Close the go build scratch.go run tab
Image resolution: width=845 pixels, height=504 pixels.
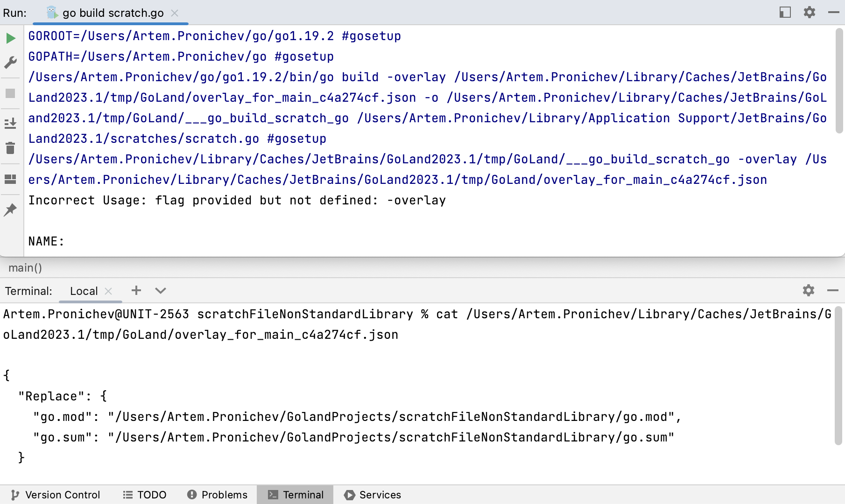pyautogui.click(x=175, y=13)
